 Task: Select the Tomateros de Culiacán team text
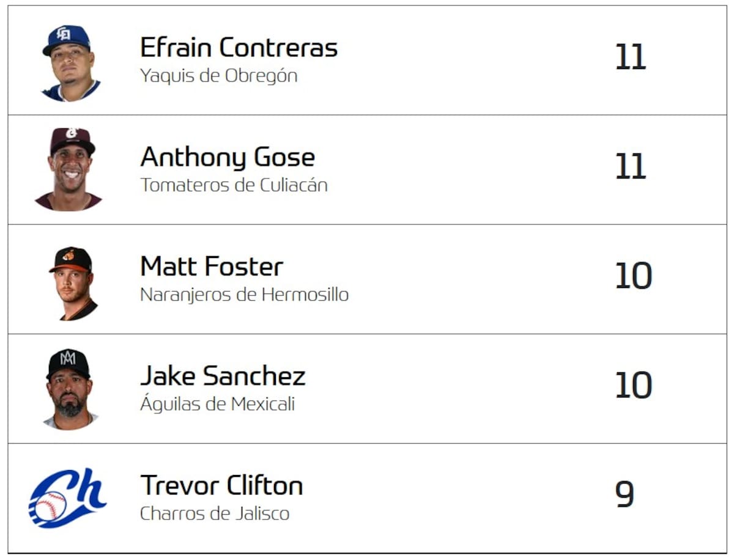[x=234, y=185]
